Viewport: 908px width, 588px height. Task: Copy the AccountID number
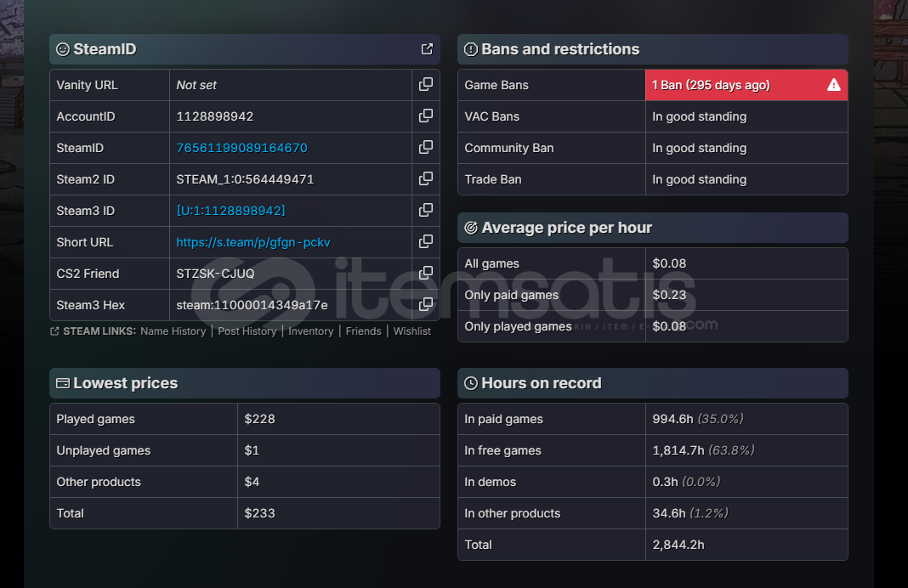(426, 116)
